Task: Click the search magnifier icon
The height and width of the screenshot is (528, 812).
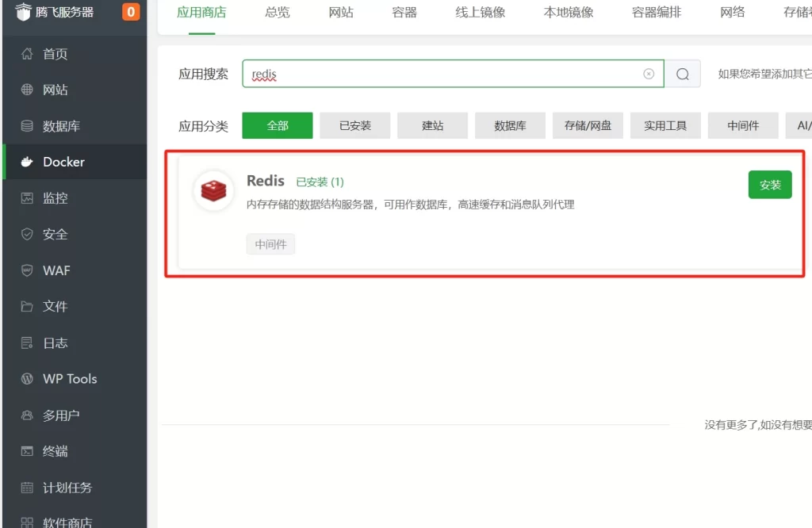Action: click(680, 73)
